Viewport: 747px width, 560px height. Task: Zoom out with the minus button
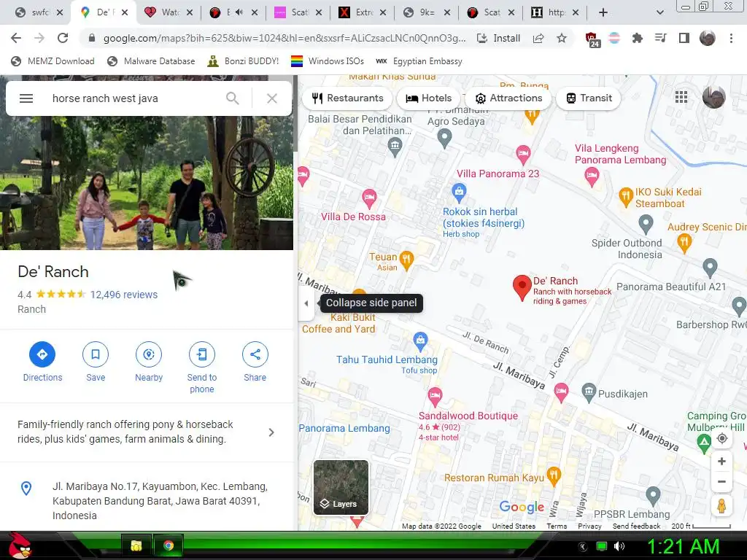pos(721,481)
